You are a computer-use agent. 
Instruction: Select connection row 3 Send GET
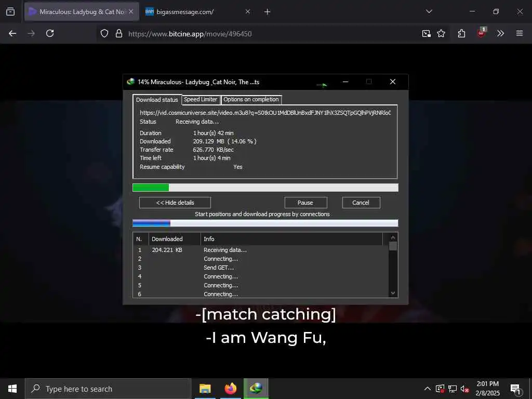[261, 268]
